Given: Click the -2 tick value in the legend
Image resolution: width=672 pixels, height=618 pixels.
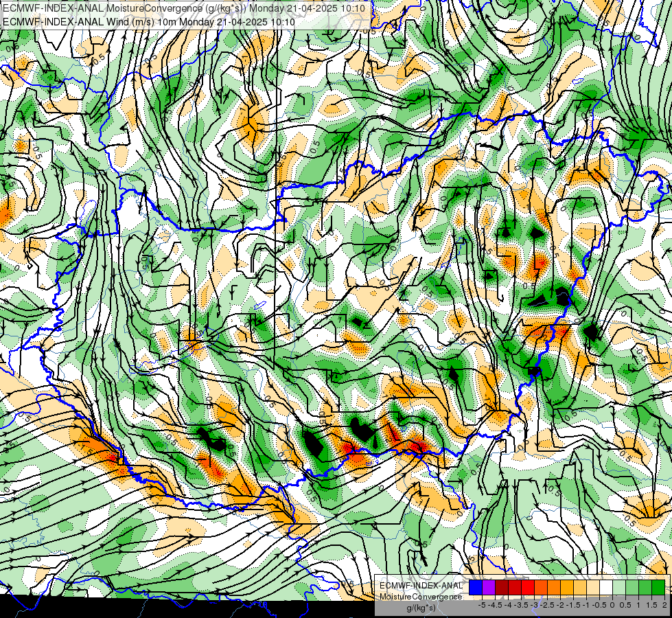Looking at the screenshot, I should pyautogui.click(x=561, y=605).
